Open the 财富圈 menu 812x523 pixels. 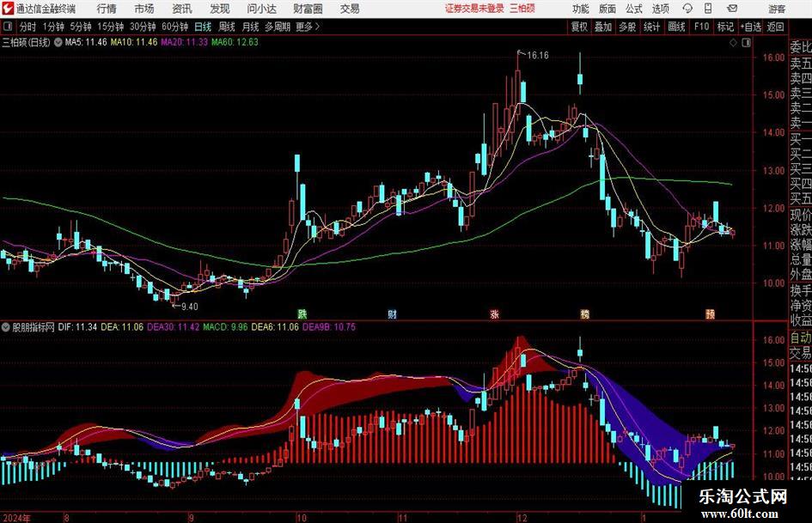click(x=308, y=9)
